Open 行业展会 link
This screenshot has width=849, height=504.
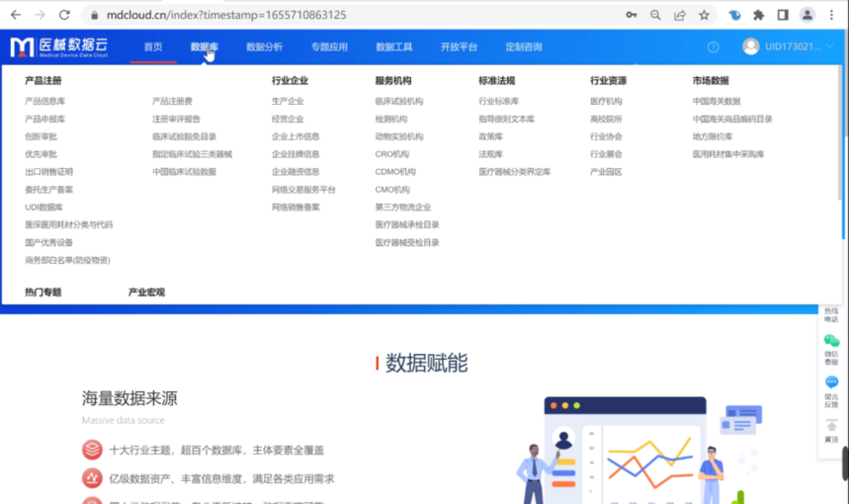tap(606, 154)
